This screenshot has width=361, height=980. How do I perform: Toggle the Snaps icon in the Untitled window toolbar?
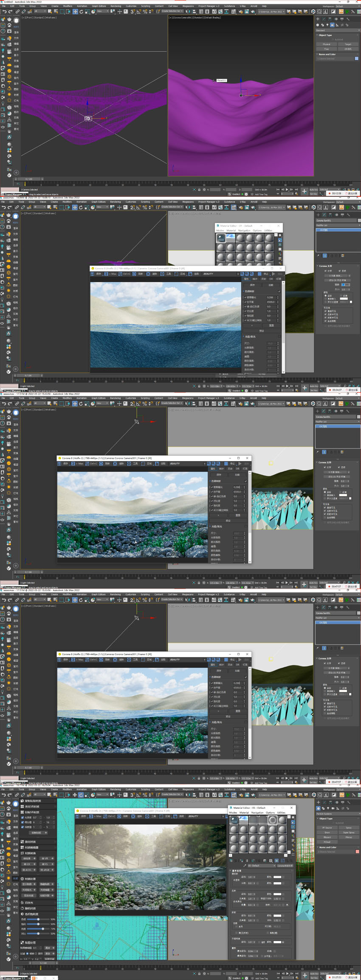tap(133, 11)
